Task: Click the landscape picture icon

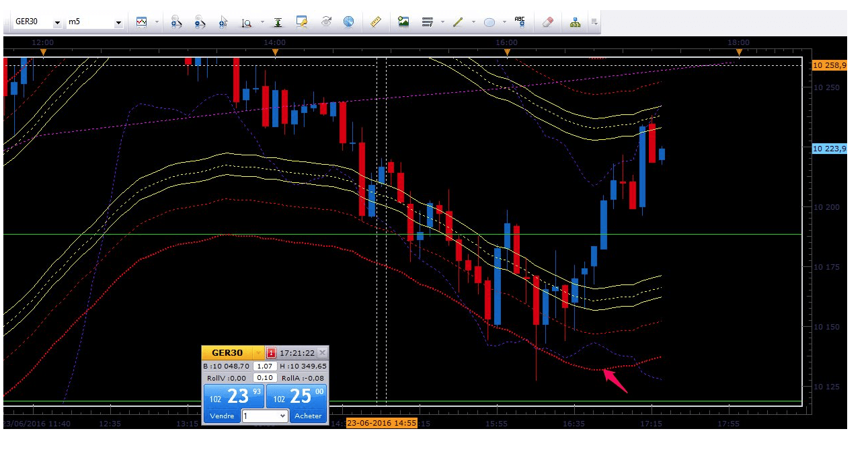Action: [403, 22]
